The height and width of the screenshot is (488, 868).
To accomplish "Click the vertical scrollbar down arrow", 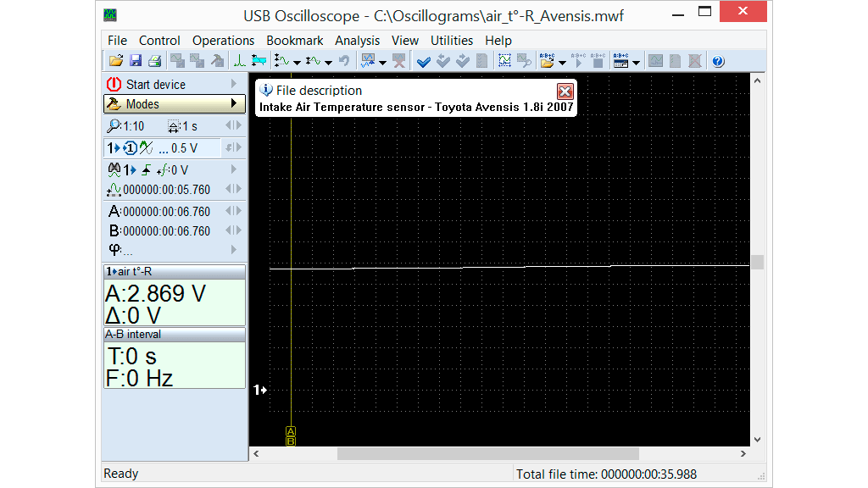I will [757, 440].
